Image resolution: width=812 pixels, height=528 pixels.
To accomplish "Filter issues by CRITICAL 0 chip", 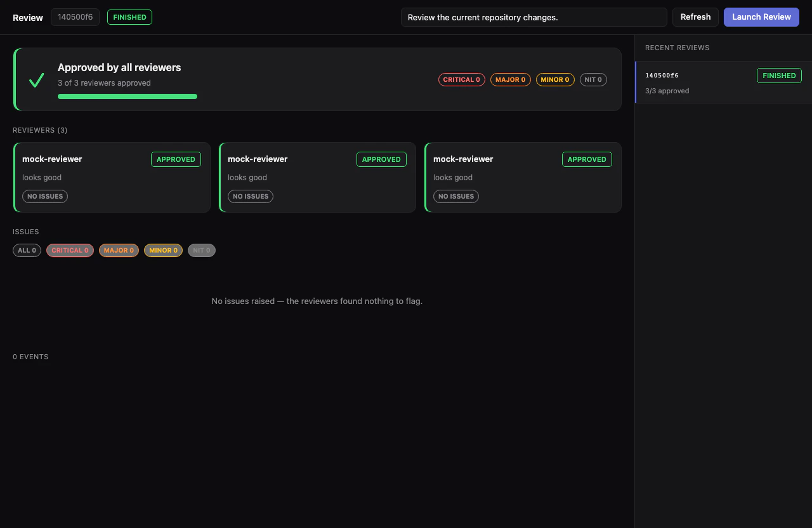I will tap(70, 250).
